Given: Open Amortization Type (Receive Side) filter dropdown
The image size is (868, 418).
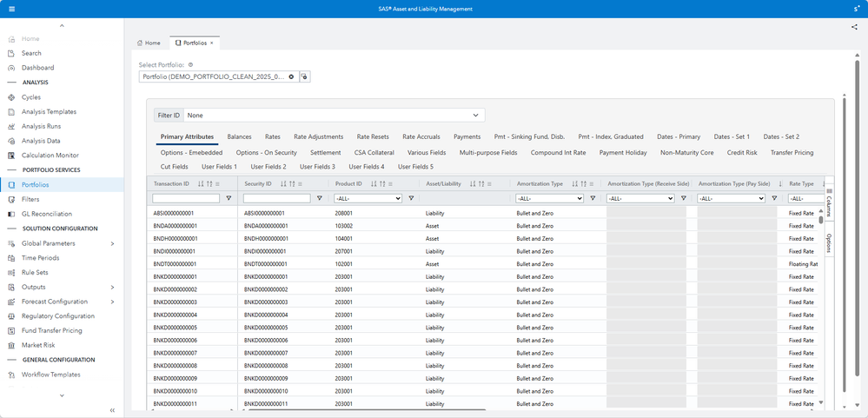Looking at the screenshot, I should 640,198.
